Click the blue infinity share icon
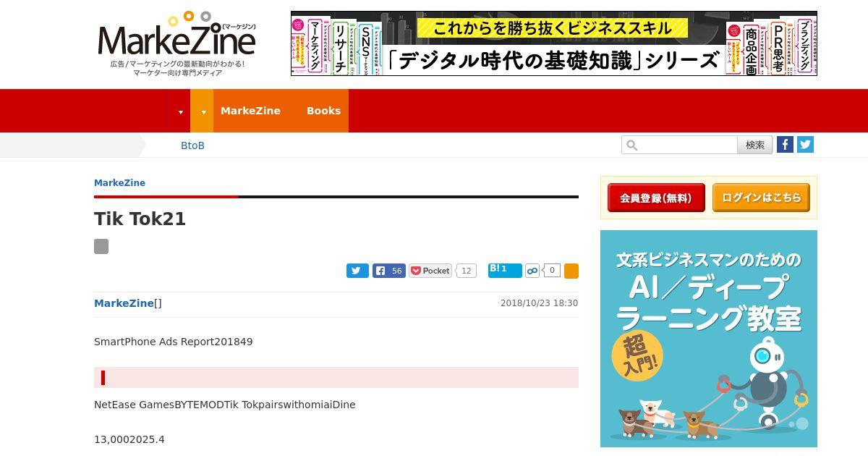868x456 pixels. (532, 271)
